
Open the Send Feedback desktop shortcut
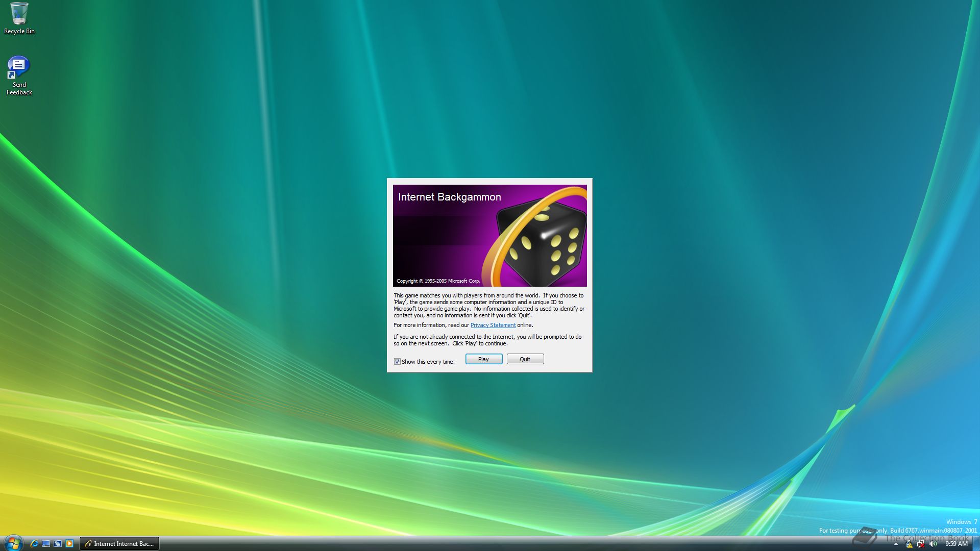click(x=19, y=76)
